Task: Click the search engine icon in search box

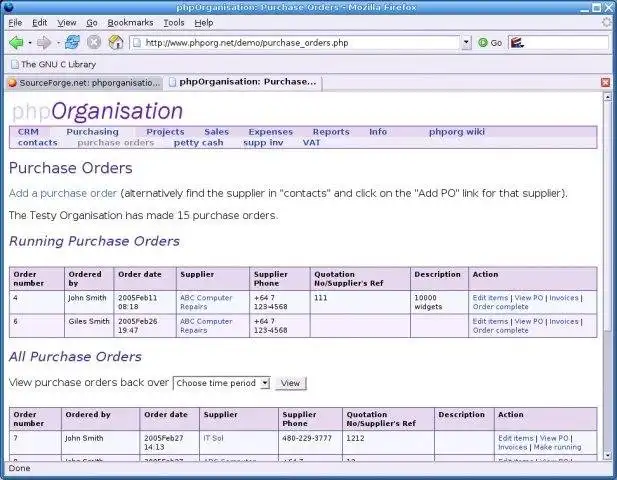Action: click(x=517, y=42)
